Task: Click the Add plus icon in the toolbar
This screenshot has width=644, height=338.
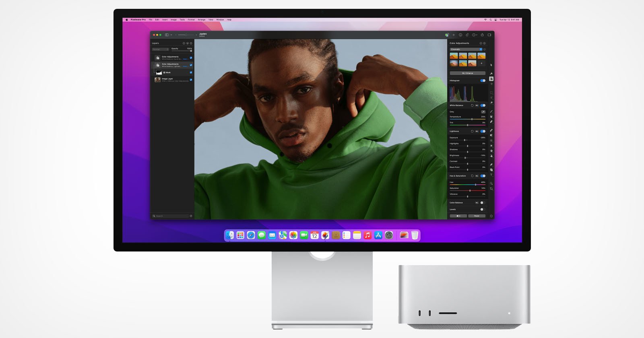Action: pos(454,35)
